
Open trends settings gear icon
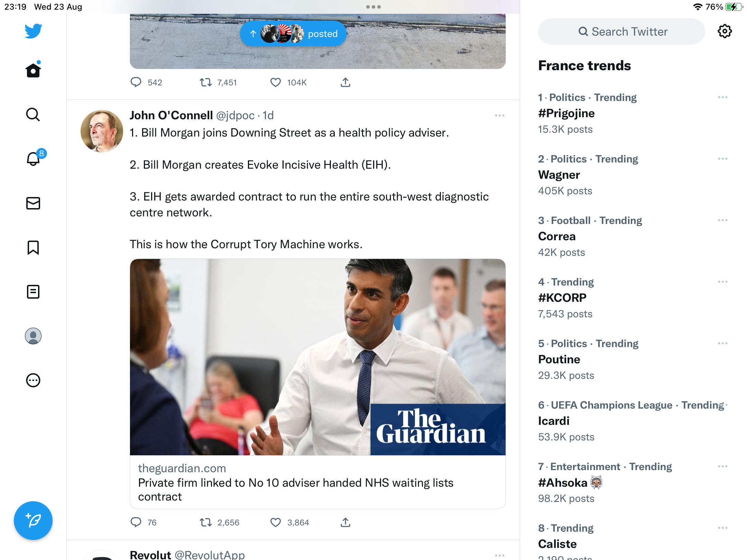[725, 31]
